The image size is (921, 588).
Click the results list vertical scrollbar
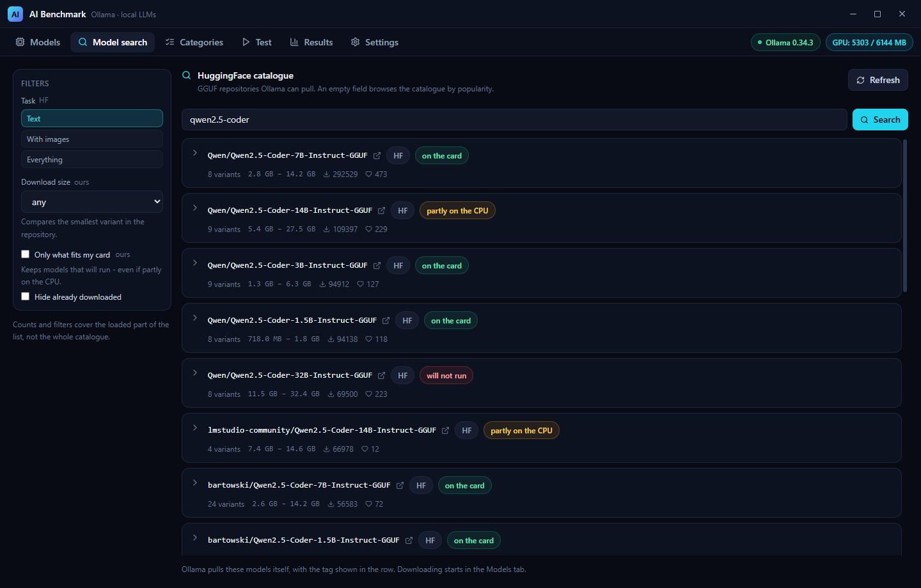pos(905,215)
